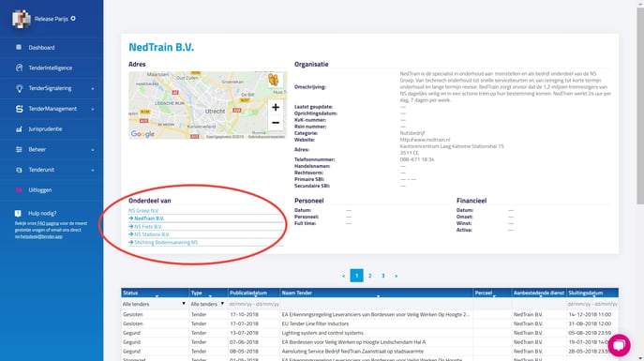Open Dashboard menu item

(x=41, y=48)
